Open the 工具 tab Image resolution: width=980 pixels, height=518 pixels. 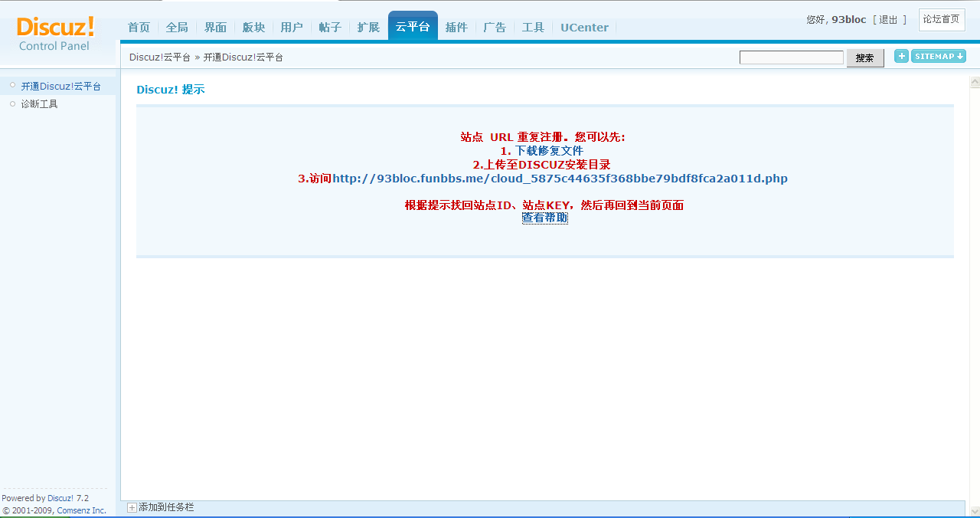point(533,28)
